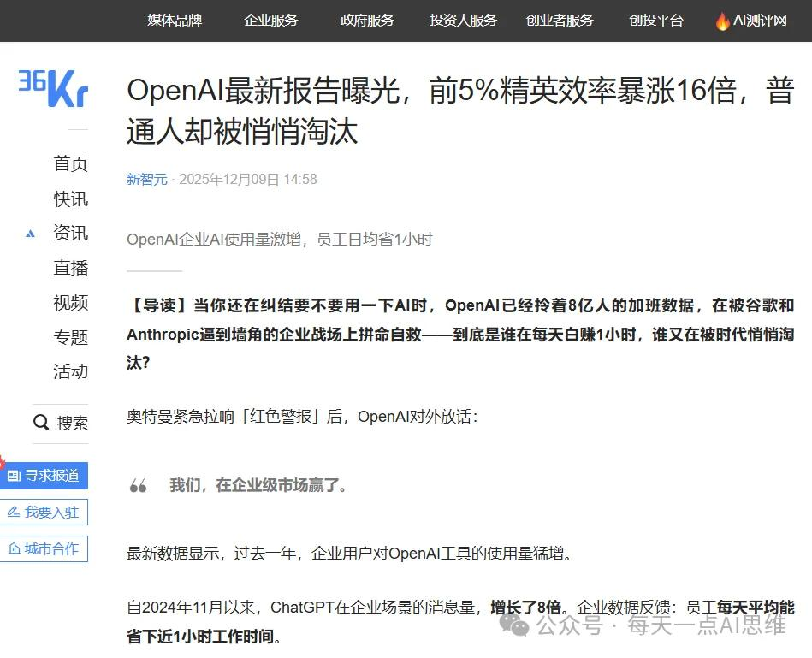
Task: Open 政府服务 in top navigation
Action: pos(367,21)
